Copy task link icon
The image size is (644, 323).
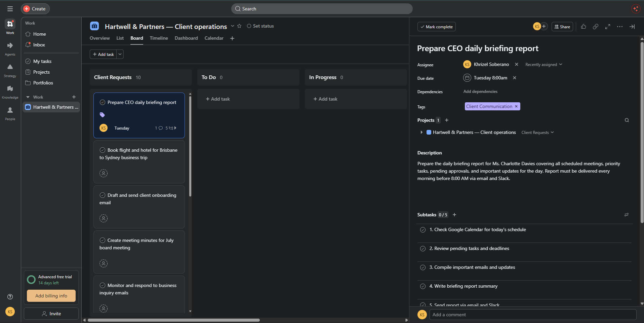pos(596,27)
